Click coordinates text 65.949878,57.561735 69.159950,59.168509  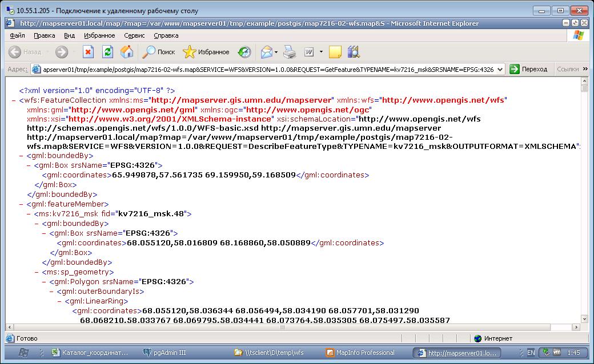pos(204,175)
